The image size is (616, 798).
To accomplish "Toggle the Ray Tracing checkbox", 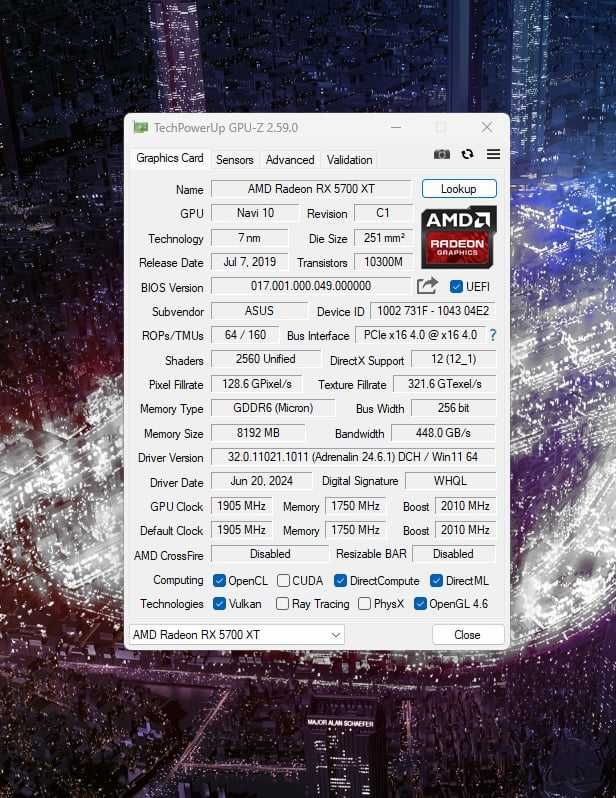I will [282, 604].
